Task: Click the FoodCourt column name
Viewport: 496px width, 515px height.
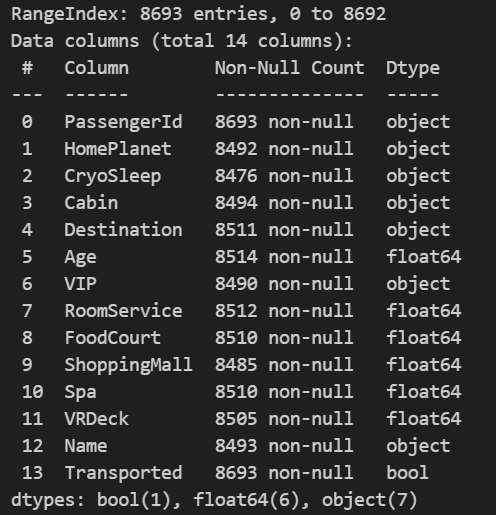Action: pos(113,338)
